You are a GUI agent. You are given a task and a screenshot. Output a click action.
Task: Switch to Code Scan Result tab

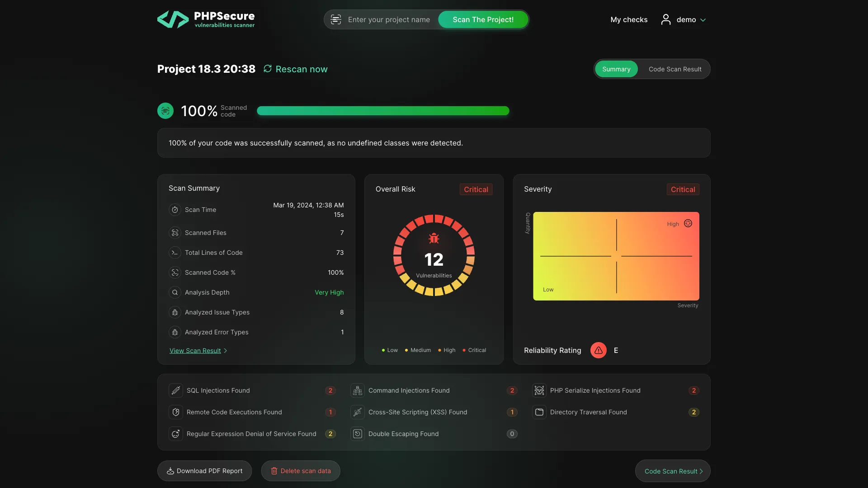pos(675,69)
